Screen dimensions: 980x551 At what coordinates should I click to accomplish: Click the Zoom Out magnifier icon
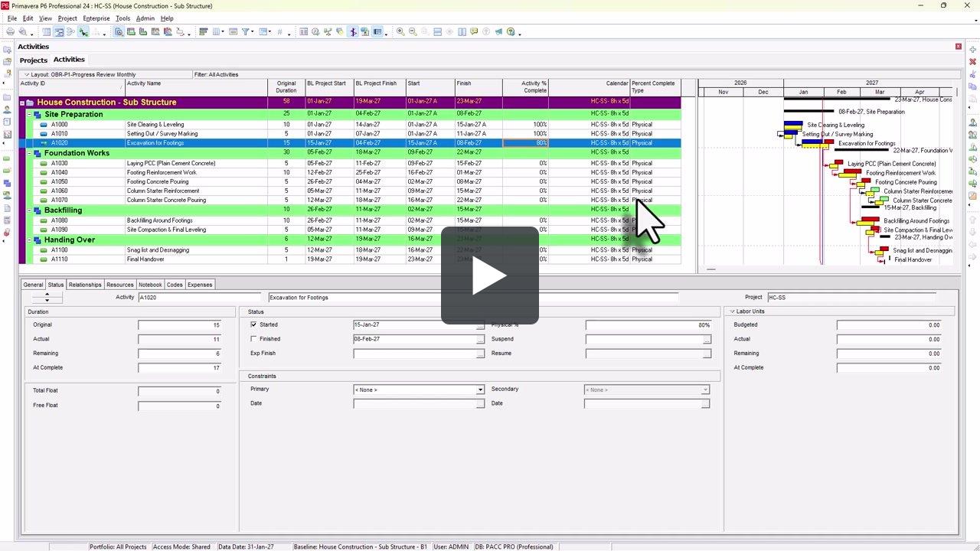pyautogui.click(x=413, y=32)
